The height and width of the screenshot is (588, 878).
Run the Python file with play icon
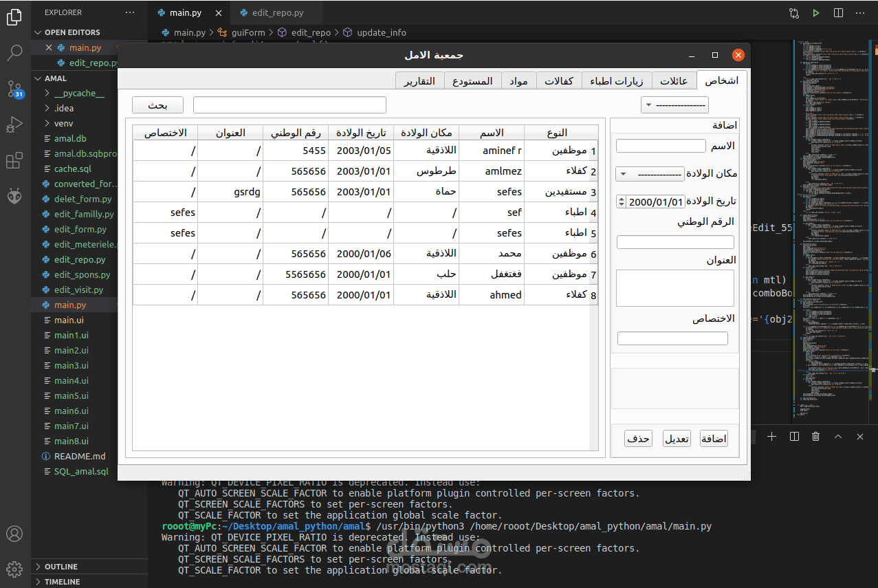coord(816,13)
